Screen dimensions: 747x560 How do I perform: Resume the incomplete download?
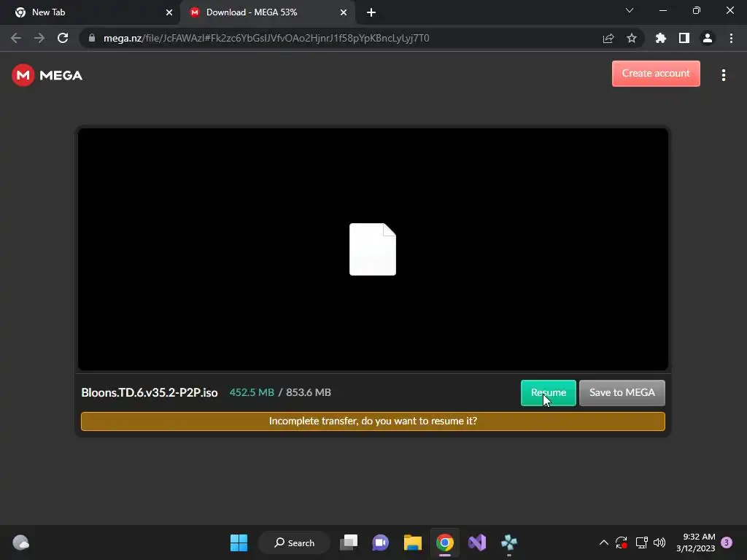pyautogui.click(x=549, y=393)
